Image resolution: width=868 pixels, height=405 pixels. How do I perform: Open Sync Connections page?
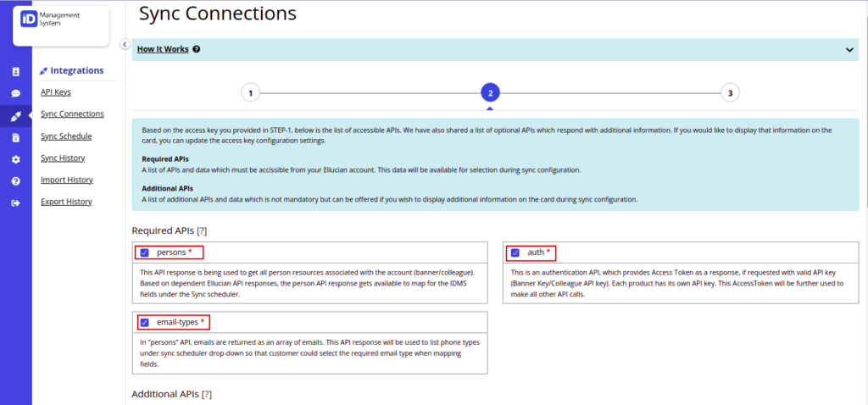pos(72,114)
